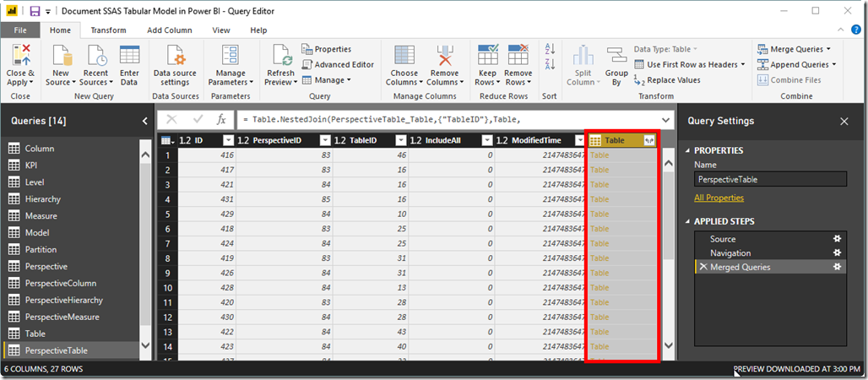This screenshot has width=868, height=380.
Task: Open Data source settings
Action: (175, 56)
